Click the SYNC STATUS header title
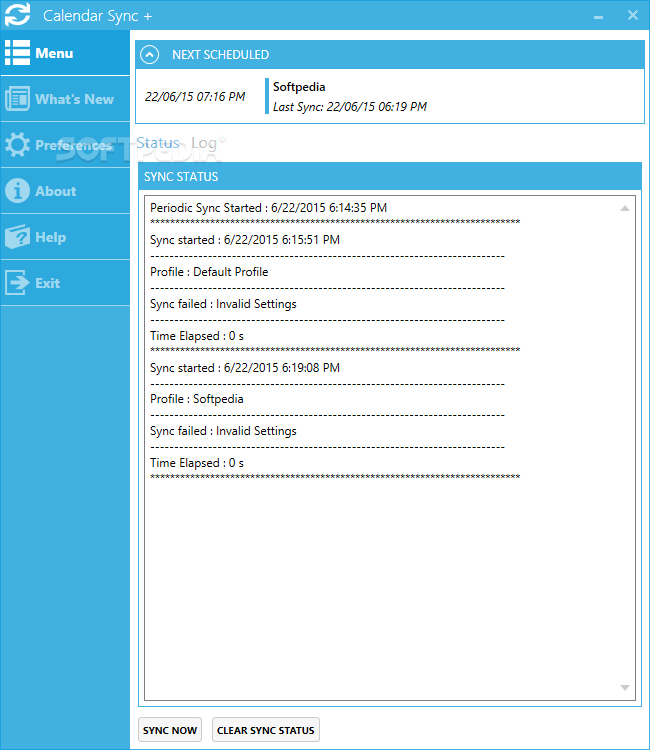 181,176
